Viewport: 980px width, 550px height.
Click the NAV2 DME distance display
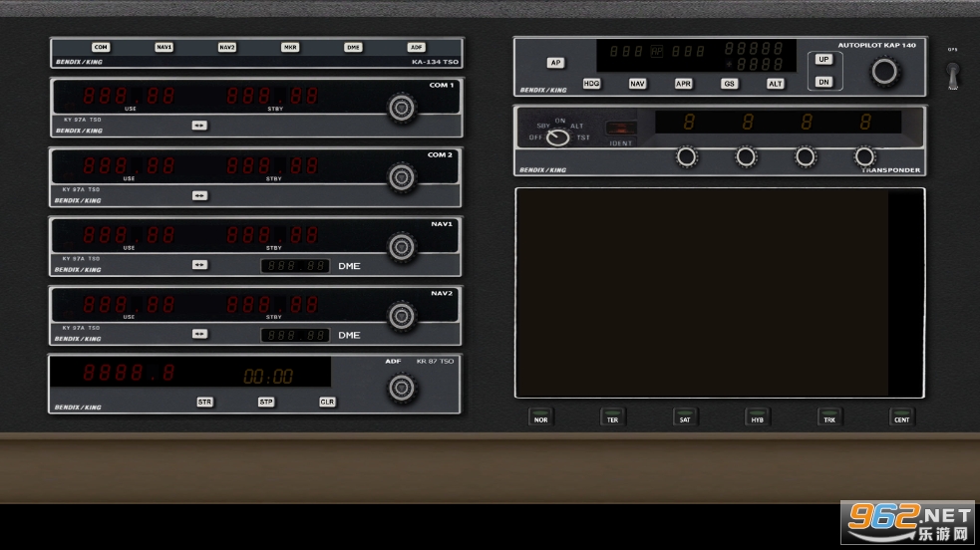point(295,335)
